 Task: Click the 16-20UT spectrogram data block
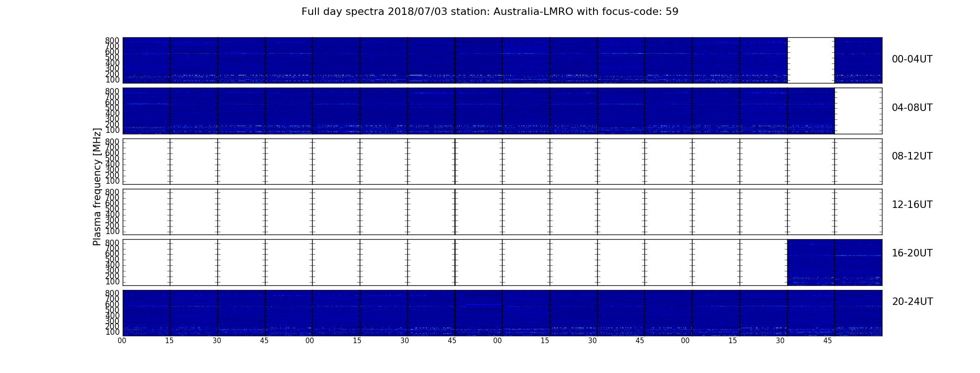[834, 262]
